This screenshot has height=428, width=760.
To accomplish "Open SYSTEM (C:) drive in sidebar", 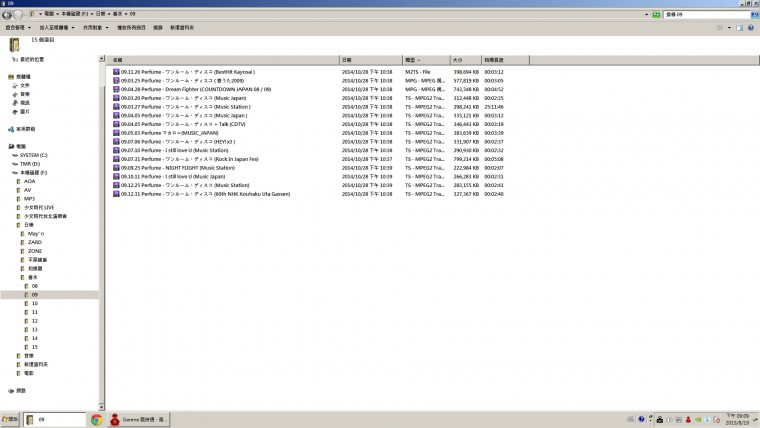I will tap(33, 155).
